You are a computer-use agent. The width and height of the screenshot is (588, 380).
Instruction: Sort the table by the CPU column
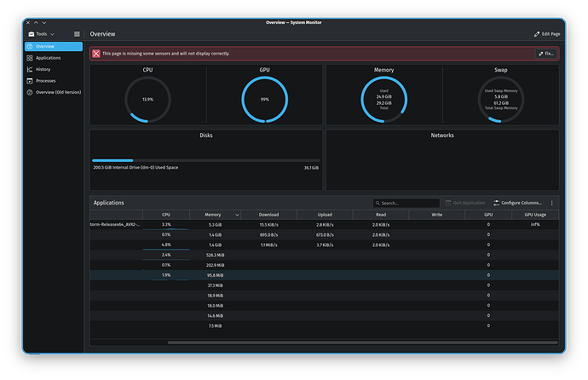point(165,215)
